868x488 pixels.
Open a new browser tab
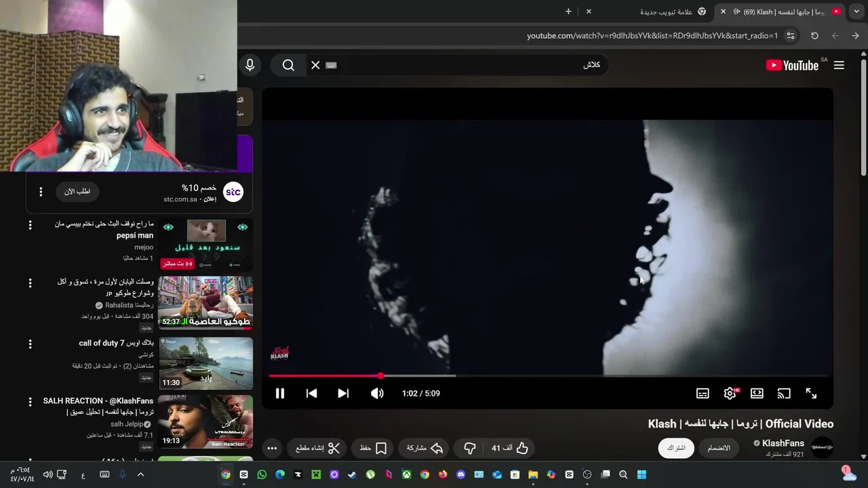568,12
